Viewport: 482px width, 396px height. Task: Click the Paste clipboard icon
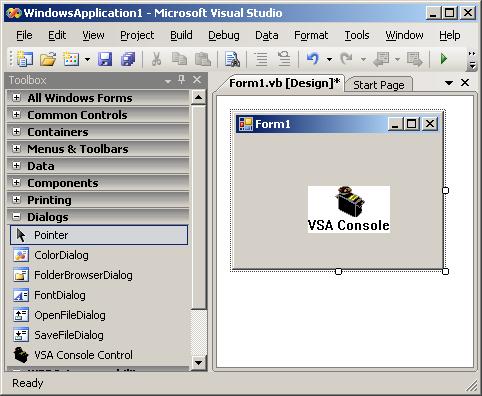click(x=202, y=59)
